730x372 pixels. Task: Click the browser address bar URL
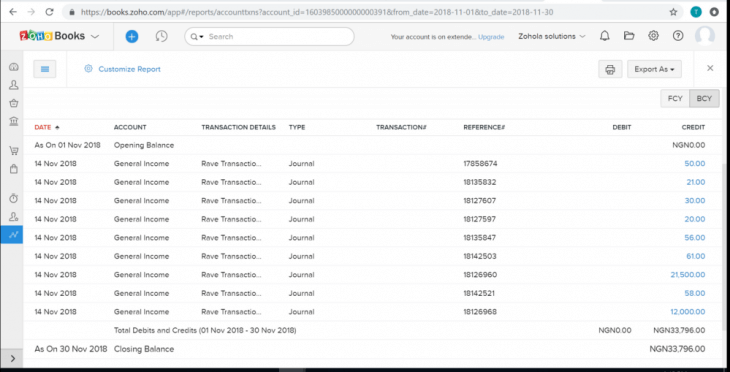317,12
